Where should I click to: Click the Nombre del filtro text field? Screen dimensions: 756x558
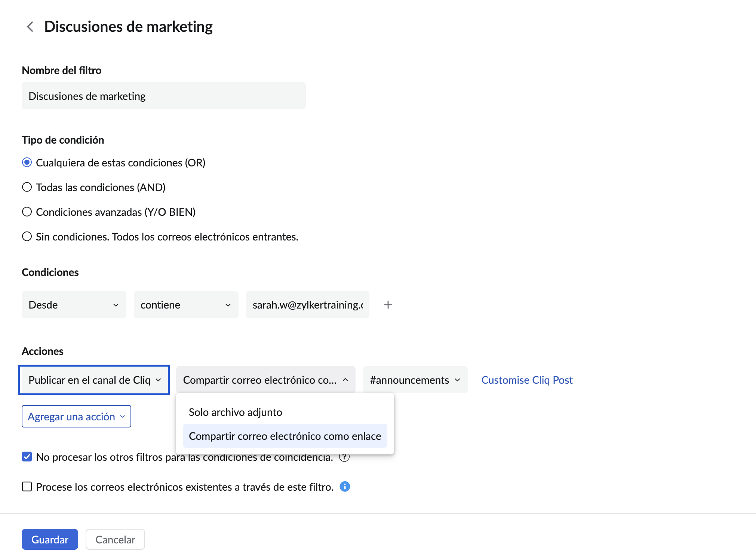click(x=163, y=96)
